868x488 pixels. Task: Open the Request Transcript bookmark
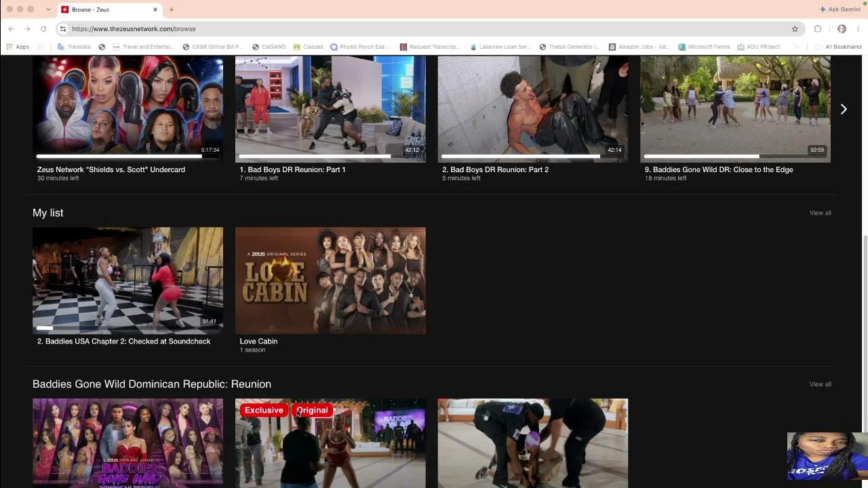point(430,47)
